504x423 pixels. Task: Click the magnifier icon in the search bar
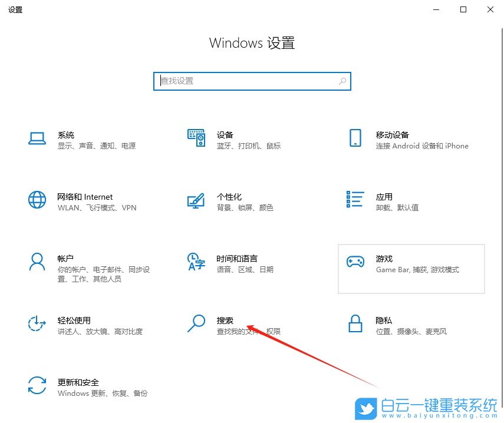[x=342, y=81]
